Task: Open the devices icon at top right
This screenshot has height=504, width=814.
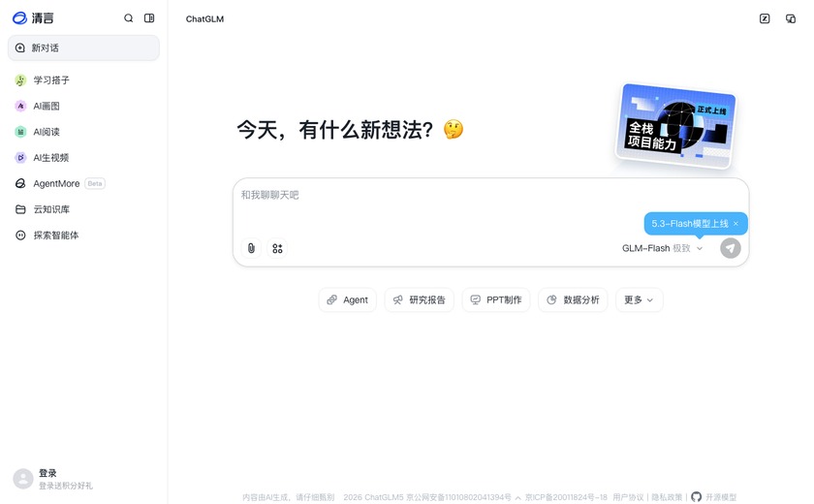Action: 791,18
